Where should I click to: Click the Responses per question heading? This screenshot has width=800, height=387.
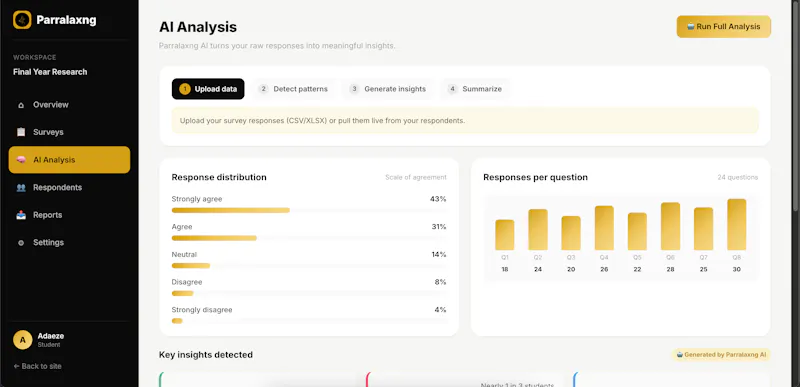535,177
